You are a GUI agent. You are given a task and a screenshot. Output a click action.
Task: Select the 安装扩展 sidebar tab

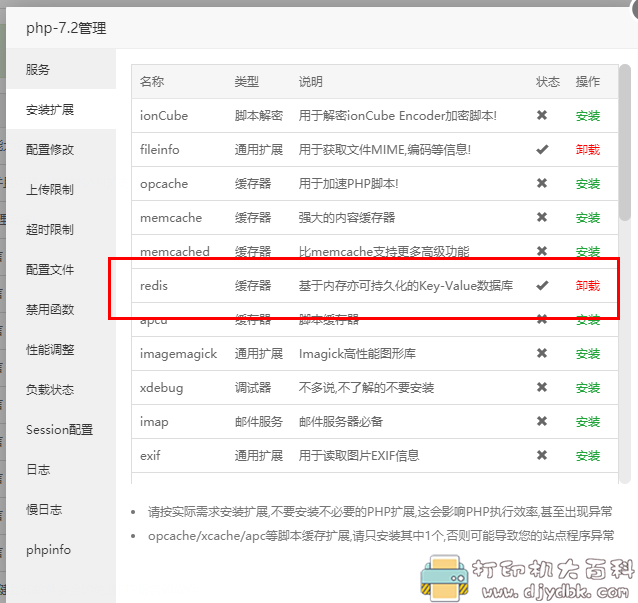coord(61,109)
